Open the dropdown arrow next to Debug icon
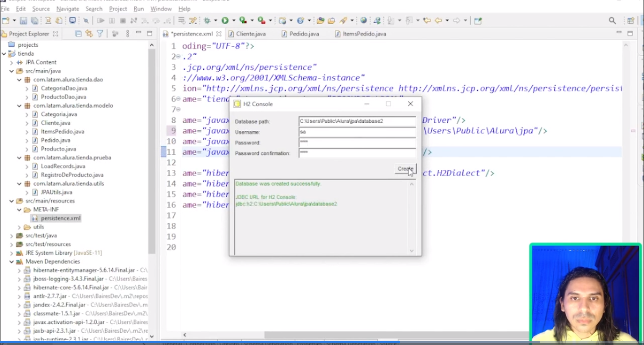The height and width of the screenshot is (345, 644). click(215, 21)
